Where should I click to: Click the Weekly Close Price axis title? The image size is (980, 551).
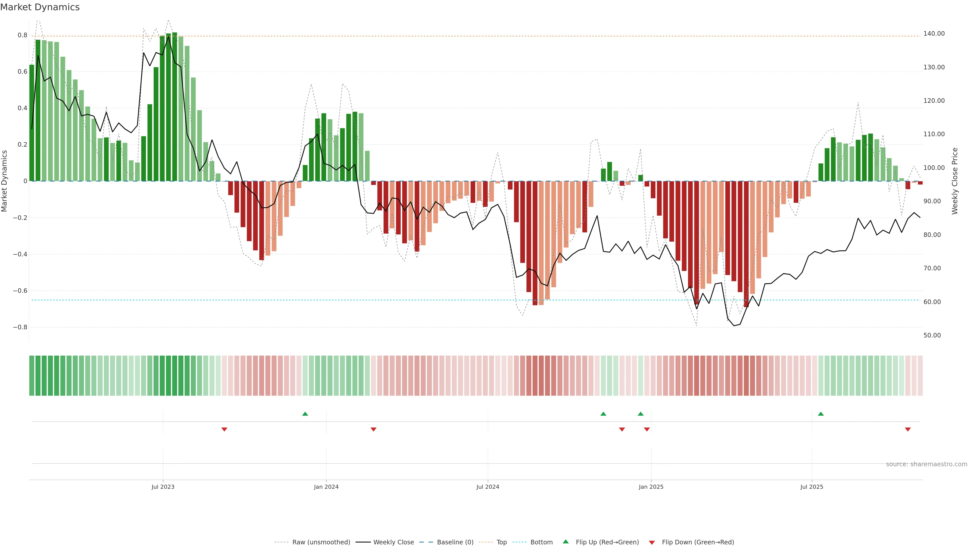pyautogui.click(x=954, y=181)
